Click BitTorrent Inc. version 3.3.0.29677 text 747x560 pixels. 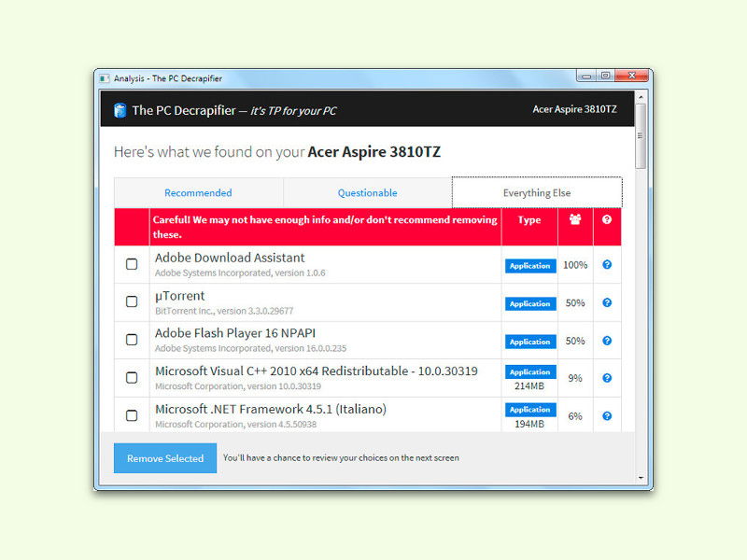pyautogui.click(x=224, y=311)
